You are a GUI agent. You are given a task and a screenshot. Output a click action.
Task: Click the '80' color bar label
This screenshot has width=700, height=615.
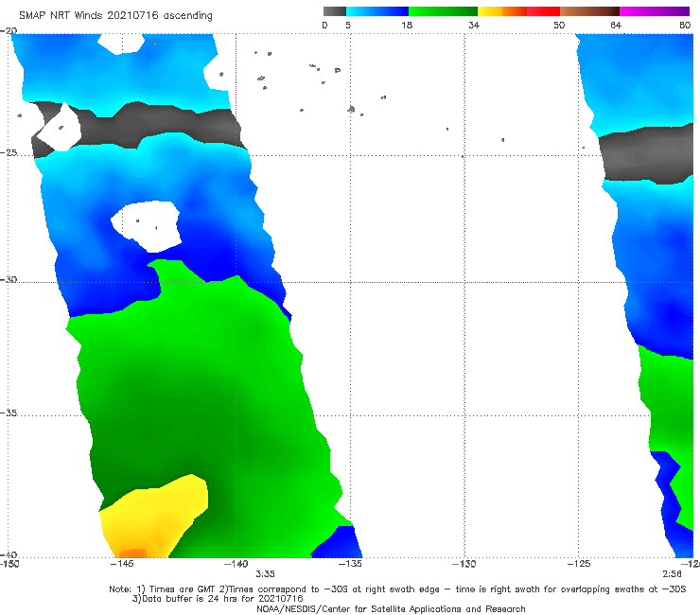point(685,25)
